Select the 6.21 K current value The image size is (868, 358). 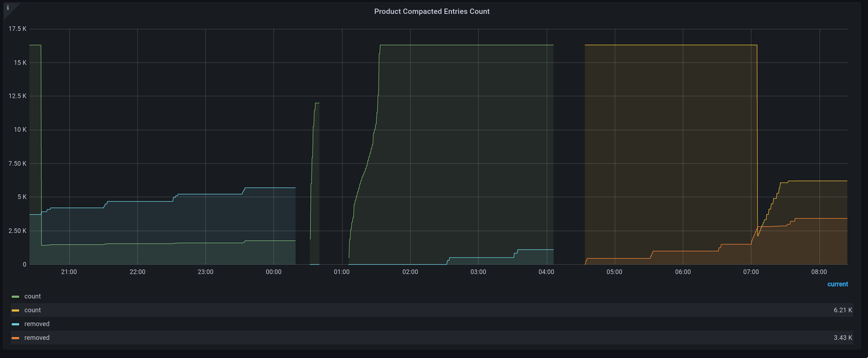point(843,310)
